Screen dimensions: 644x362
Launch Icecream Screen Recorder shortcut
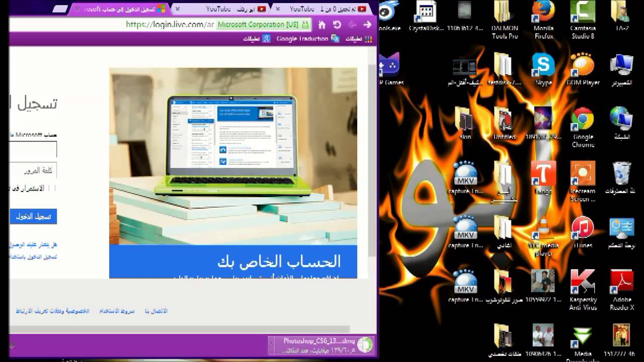(583, 182)
